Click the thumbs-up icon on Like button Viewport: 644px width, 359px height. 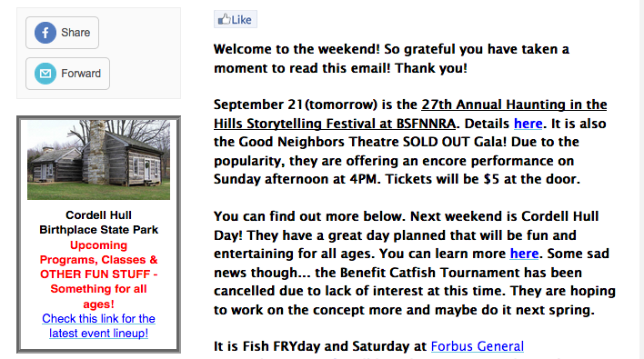224,19
